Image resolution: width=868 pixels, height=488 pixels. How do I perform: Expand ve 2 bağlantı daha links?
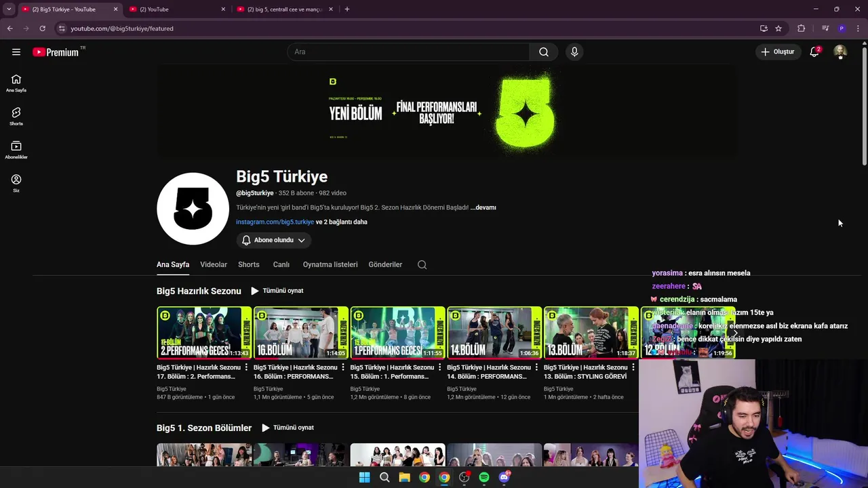tap(341, 222)
